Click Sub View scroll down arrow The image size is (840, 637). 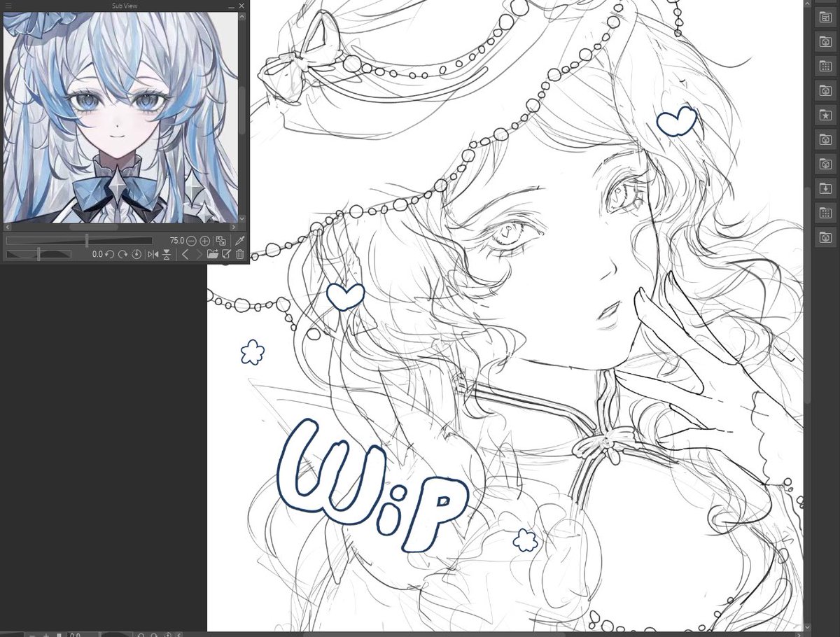[x=242, y=219]
